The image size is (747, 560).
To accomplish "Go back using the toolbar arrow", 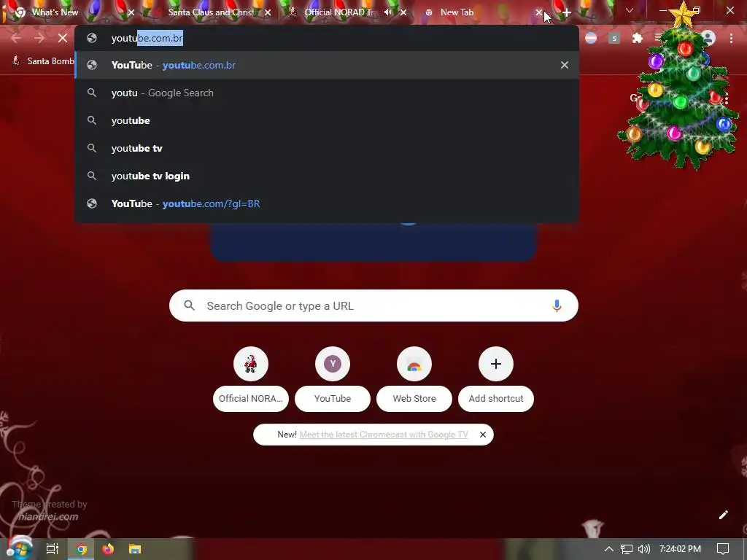I will (16, 38).
